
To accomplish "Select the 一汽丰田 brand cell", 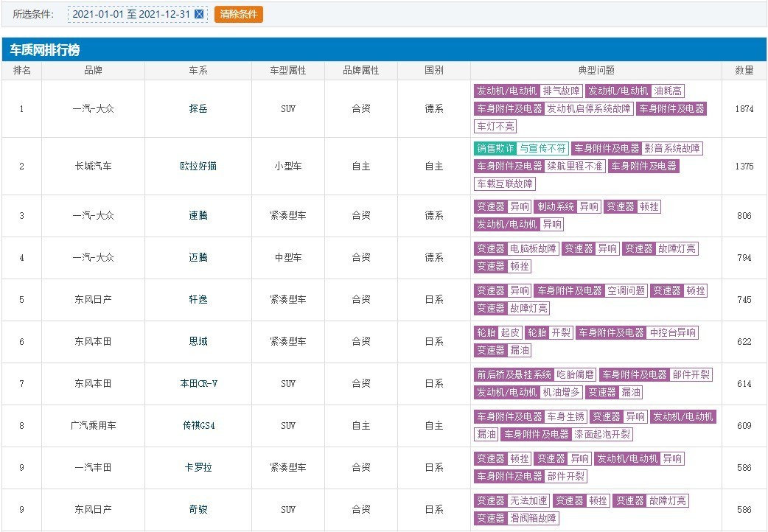I will [93, 467].
